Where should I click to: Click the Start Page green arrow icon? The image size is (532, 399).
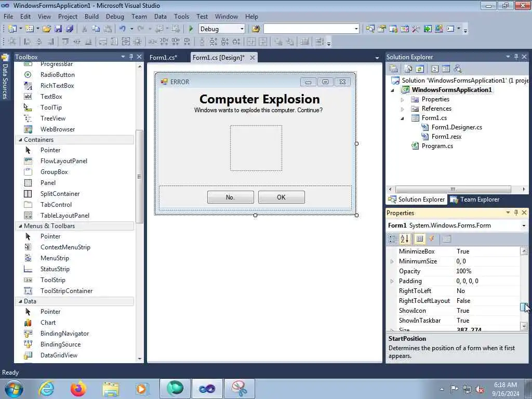point(428,29)
